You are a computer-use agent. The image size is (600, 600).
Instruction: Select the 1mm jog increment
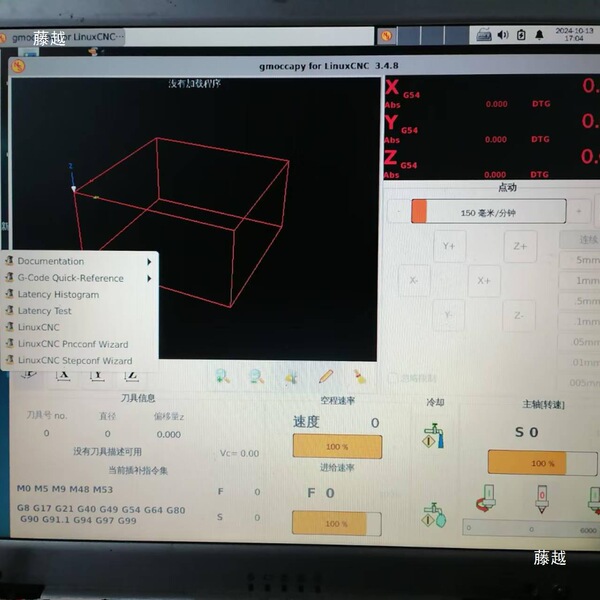click(579, 280)
